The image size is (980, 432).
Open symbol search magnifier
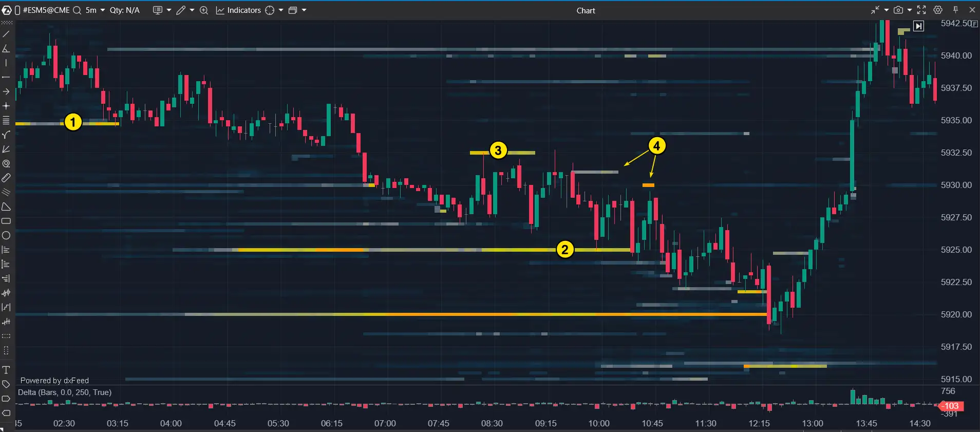coord(77,10)
